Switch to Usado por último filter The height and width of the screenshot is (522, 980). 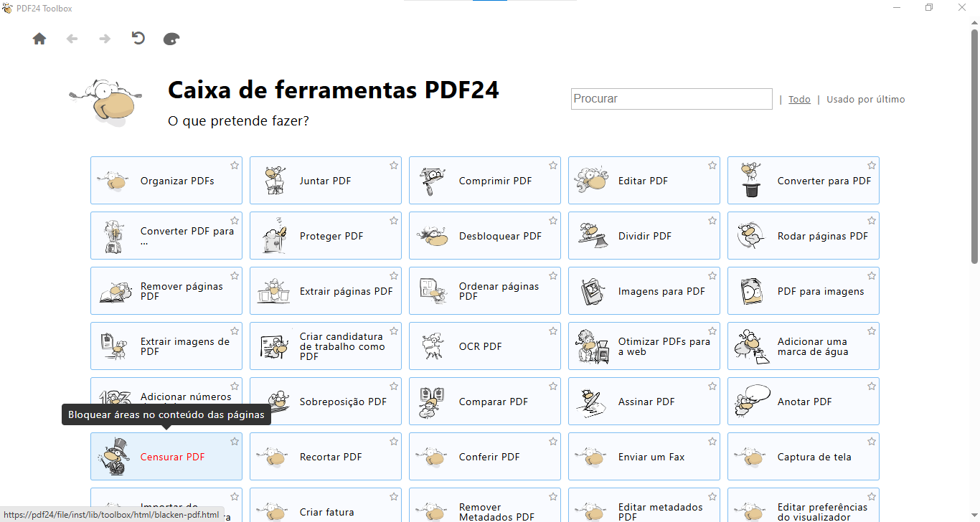[865, 100]
